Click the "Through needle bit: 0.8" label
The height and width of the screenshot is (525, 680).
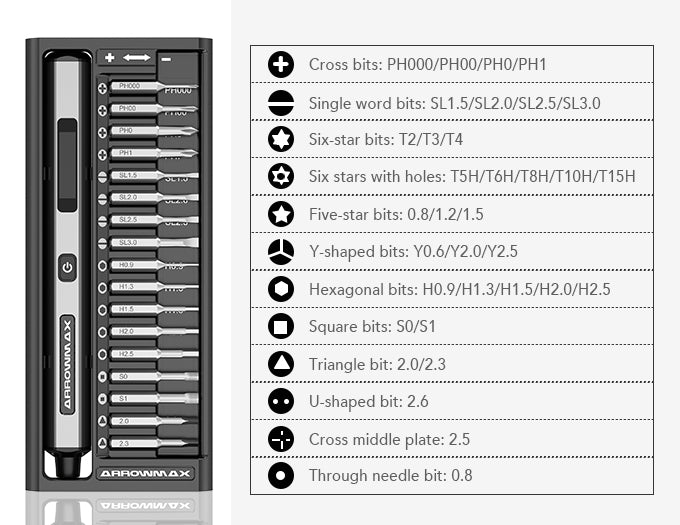click(x=389, y=476)
